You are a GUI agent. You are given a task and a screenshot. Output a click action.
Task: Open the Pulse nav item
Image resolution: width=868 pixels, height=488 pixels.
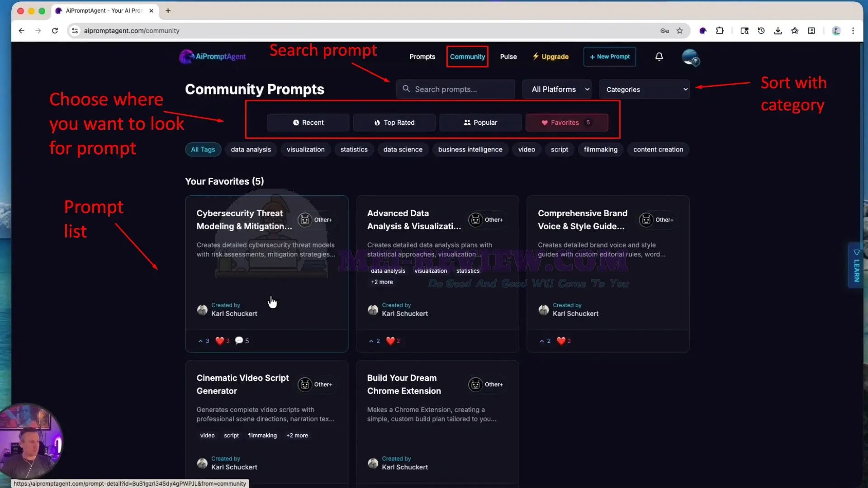pyautogui.click(x=508, y=57)
